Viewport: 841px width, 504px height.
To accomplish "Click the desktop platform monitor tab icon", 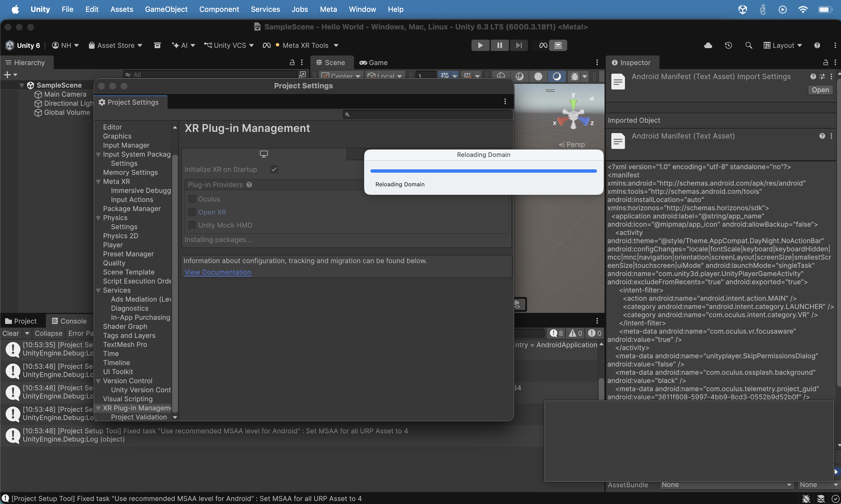I will (x=264, y=154).
